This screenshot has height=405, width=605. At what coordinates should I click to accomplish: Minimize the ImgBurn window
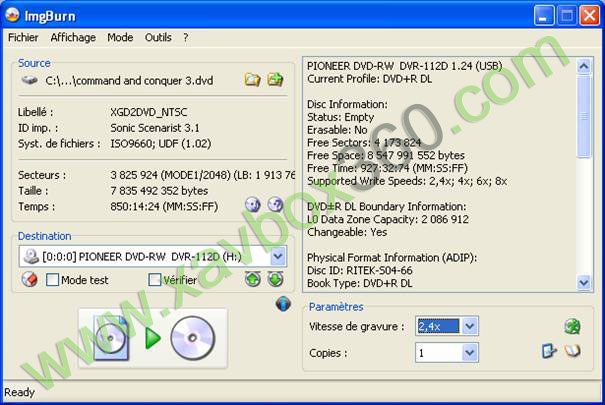544,16
